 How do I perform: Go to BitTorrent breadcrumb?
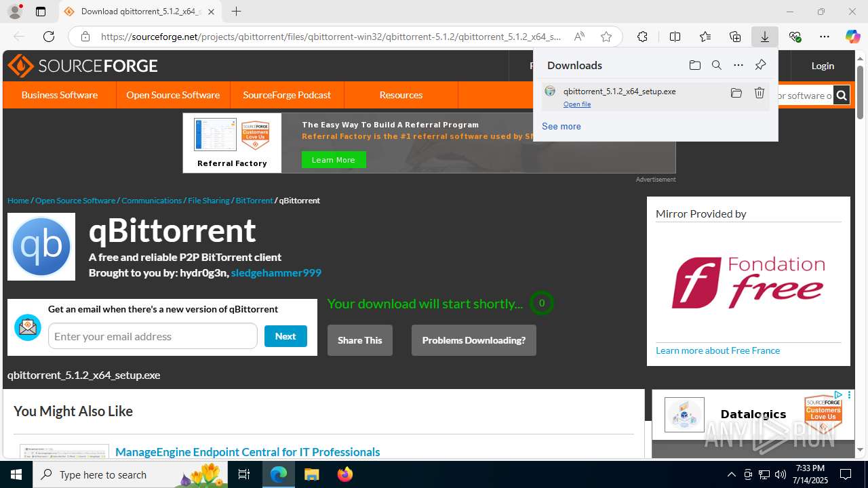[254, 201]
